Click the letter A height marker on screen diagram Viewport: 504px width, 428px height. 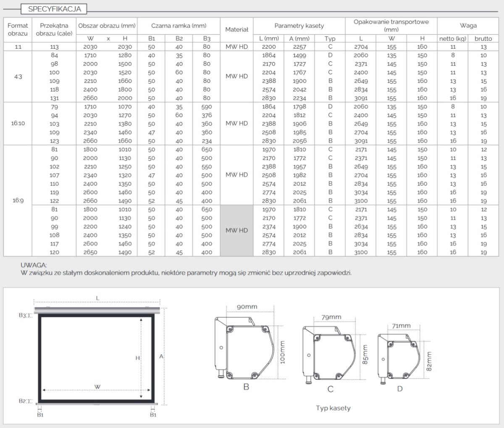click(161, 356)
